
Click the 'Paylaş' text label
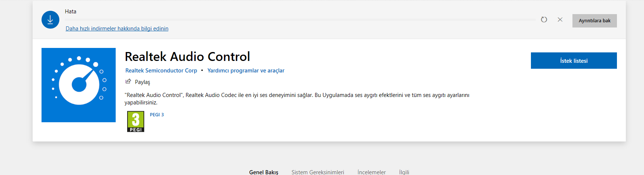click(142, 82)
